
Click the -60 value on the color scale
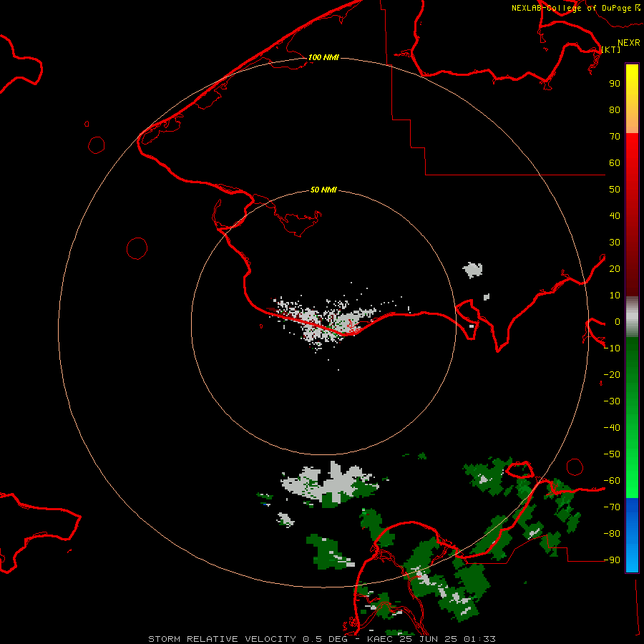coord(612,481)
